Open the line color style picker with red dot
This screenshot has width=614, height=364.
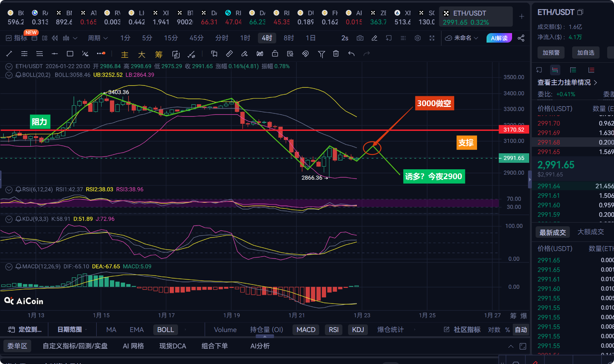click(100, 54)
